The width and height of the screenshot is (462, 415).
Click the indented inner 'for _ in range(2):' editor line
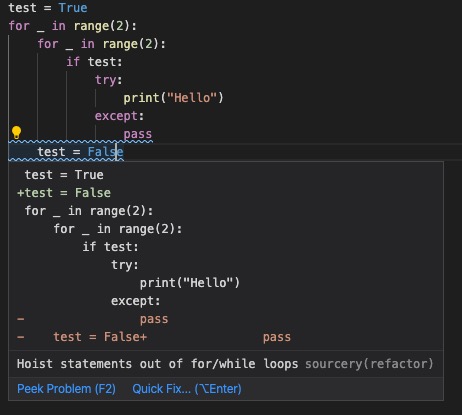[101, 44]
